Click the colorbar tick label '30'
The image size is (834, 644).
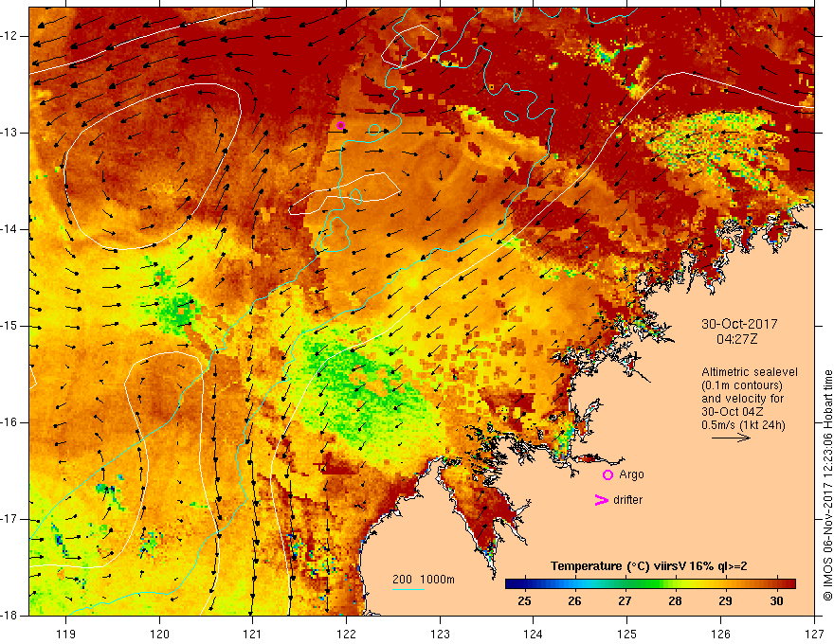click(x=776, y=601)
